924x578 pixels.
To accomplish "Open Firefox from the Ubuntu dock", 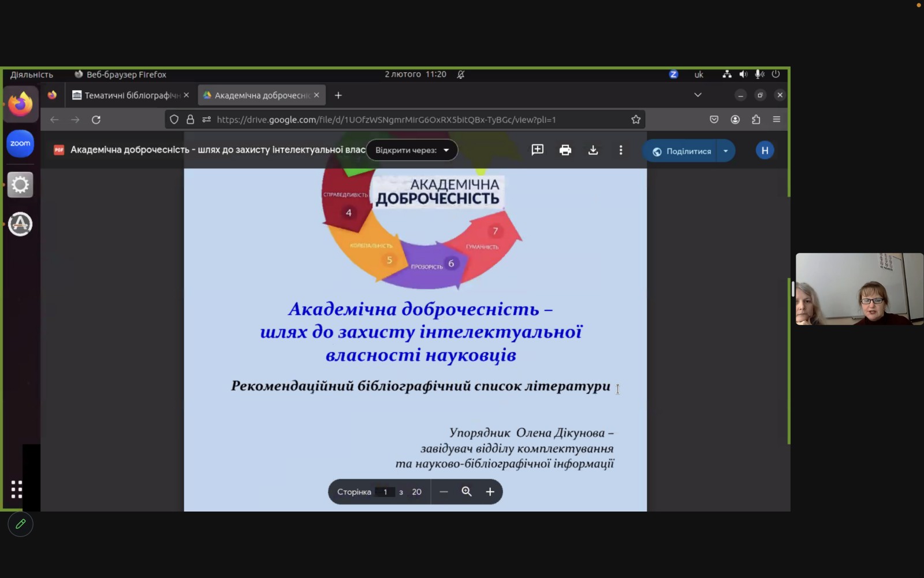I will pyautogui.click(x=21, y=104).
